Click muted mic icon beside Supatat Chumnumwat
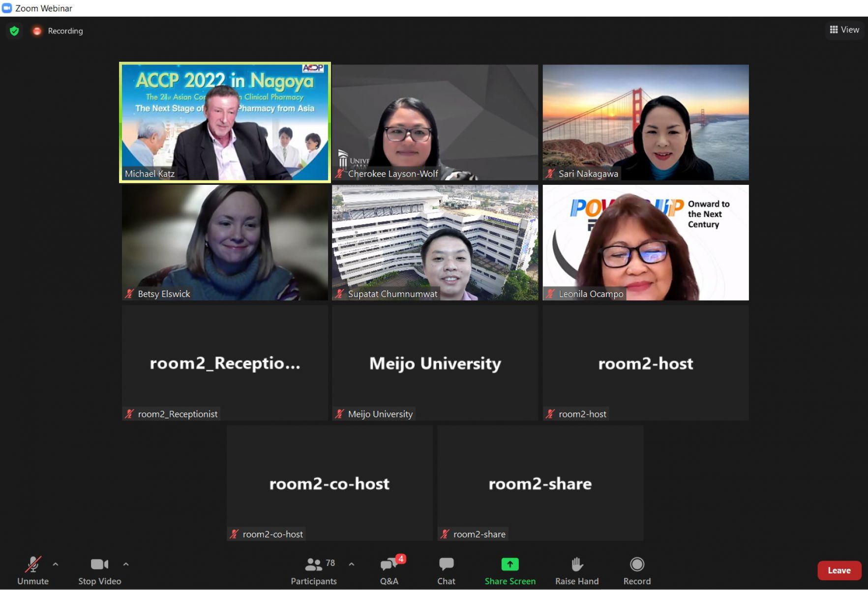This screenshot has height=590, width=868. (x=340, y=294)
